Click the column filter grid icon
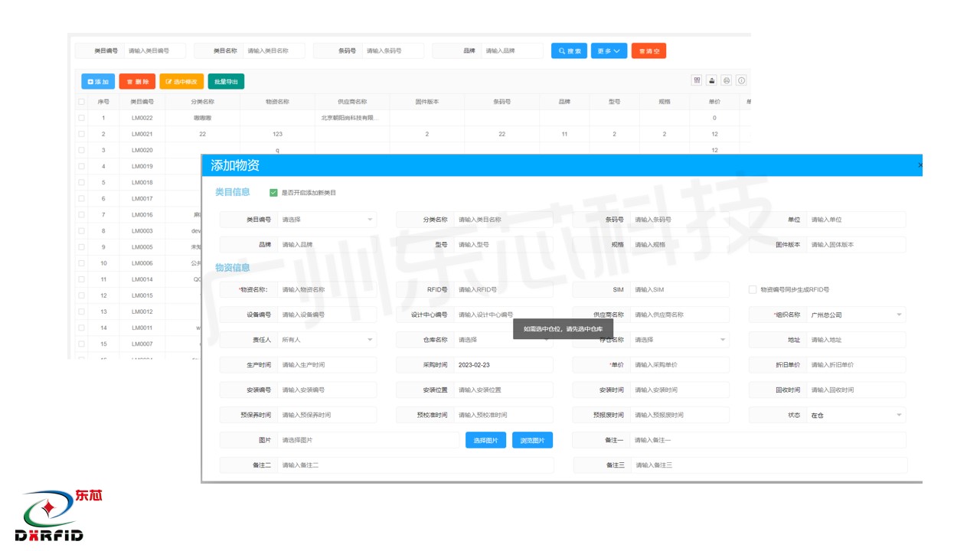Screen dimensions: 980x551 pos(697,80)
